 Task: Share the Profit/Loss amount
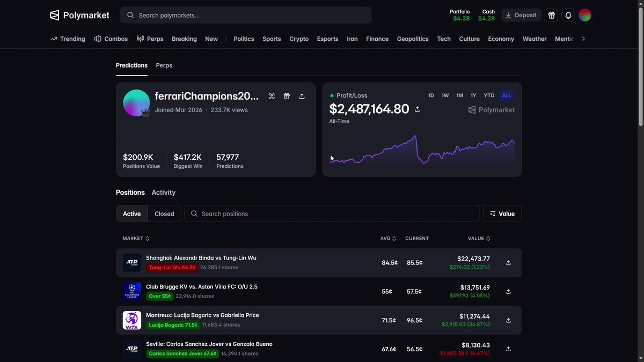point(418,109)
